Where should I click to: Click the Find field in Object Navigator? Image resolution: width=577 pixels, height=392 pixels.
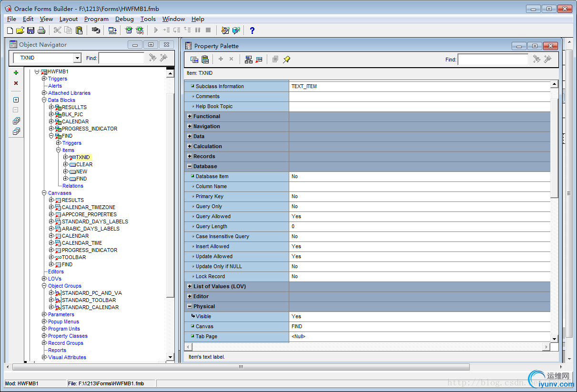coord(121,58)
